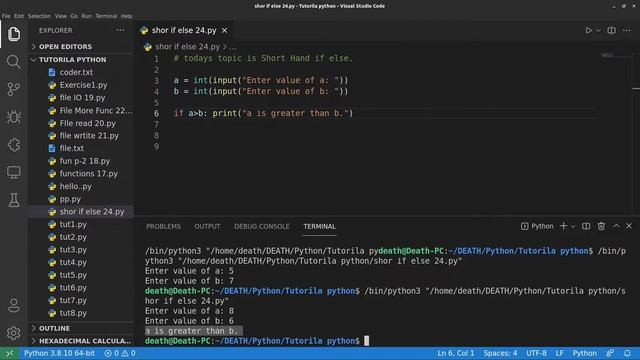
Task: Close the terminal panel
Action: point(629,226)
